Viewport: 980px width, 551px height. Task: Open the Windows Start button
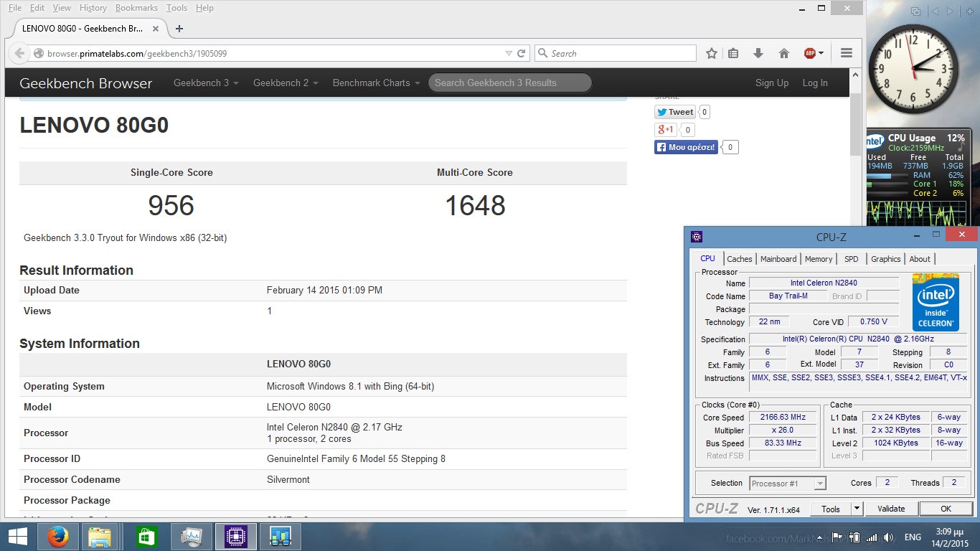pyautogui.click(x=17, y=537)
